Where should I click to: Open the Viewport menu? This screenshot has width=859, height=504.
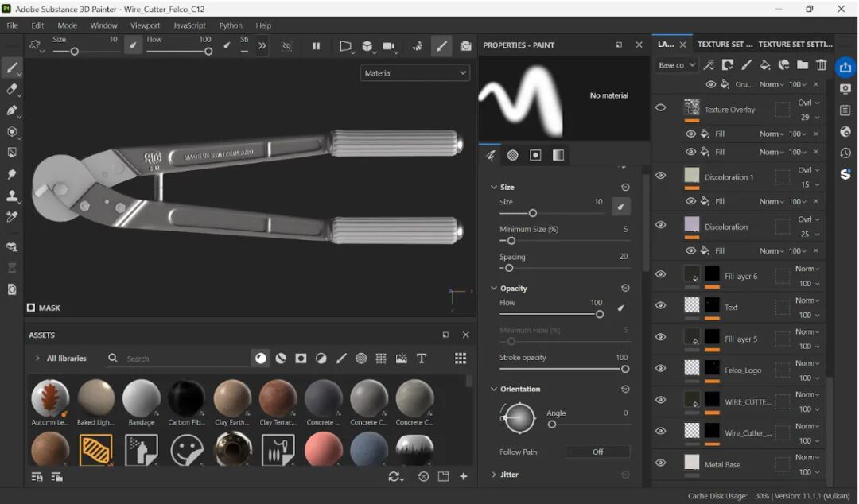(x=146, y=25)
